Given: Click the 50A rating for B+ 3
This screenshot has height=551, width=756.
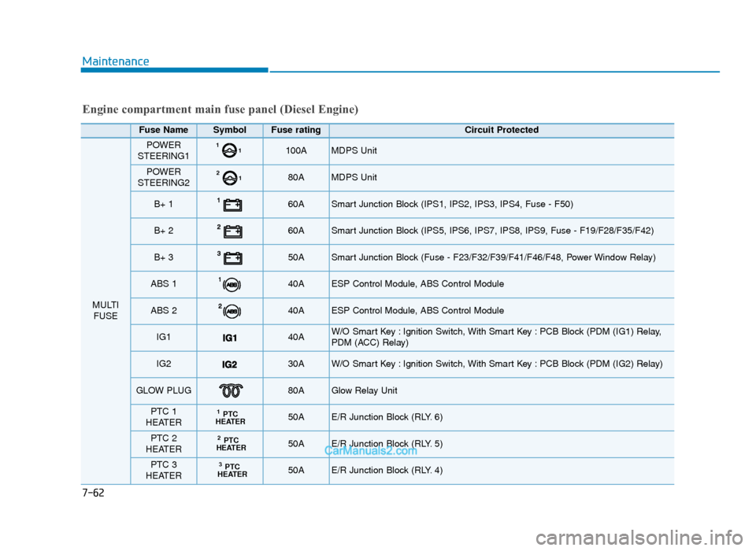Looking at the screenshot, I should click(x=296, y=257).
